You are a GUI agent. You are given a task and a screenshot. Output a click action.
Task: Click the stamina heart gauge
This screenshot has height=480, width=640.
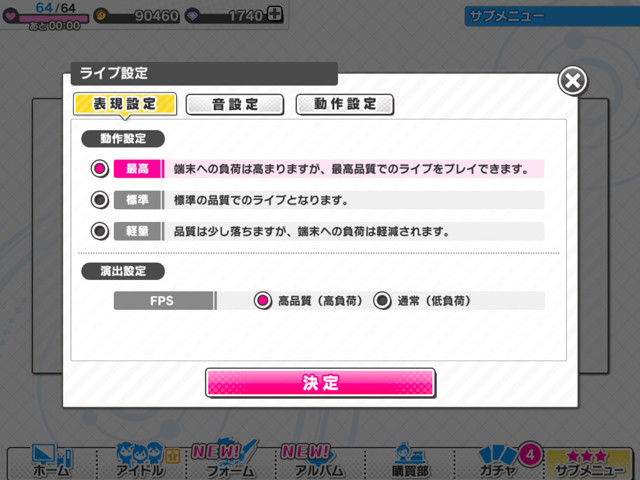46,16
